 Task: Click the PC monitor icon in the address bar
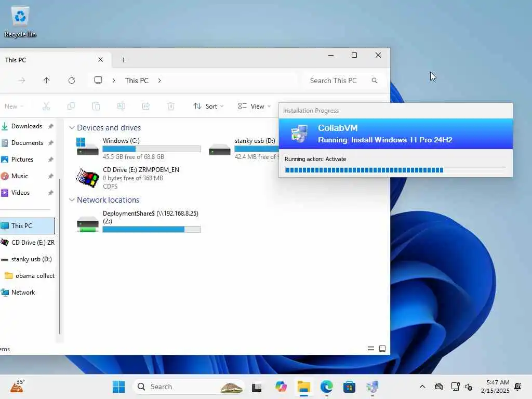98,81
